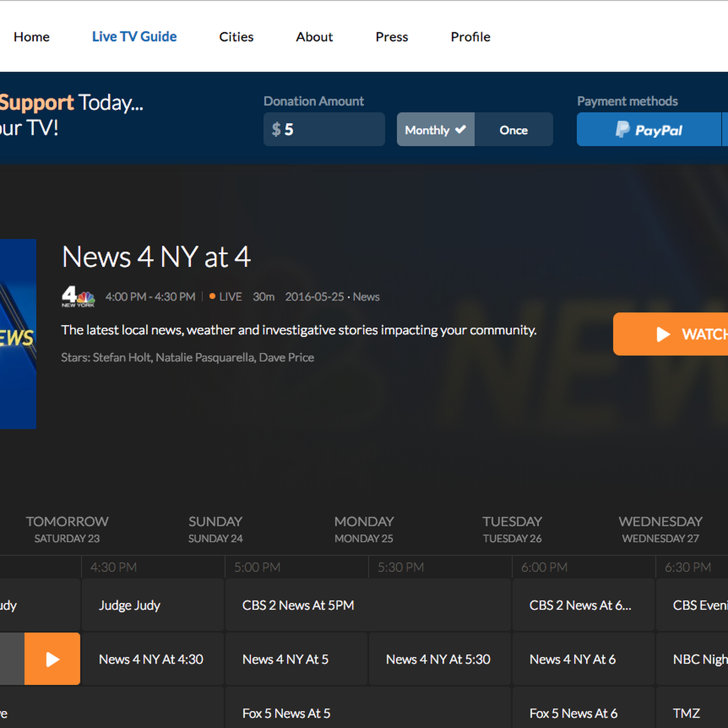The height and width of the screenshot is (728, 728).
Task: Click the 30m duration text
Action: click(264, 297)
